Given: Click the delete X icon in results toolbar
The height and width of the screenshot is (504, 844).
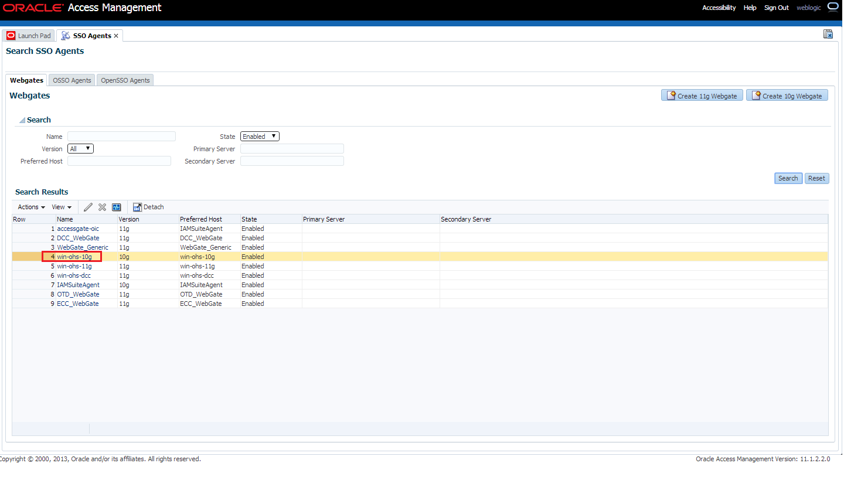Looking at the screenshot, I should [x=102, y=207].
